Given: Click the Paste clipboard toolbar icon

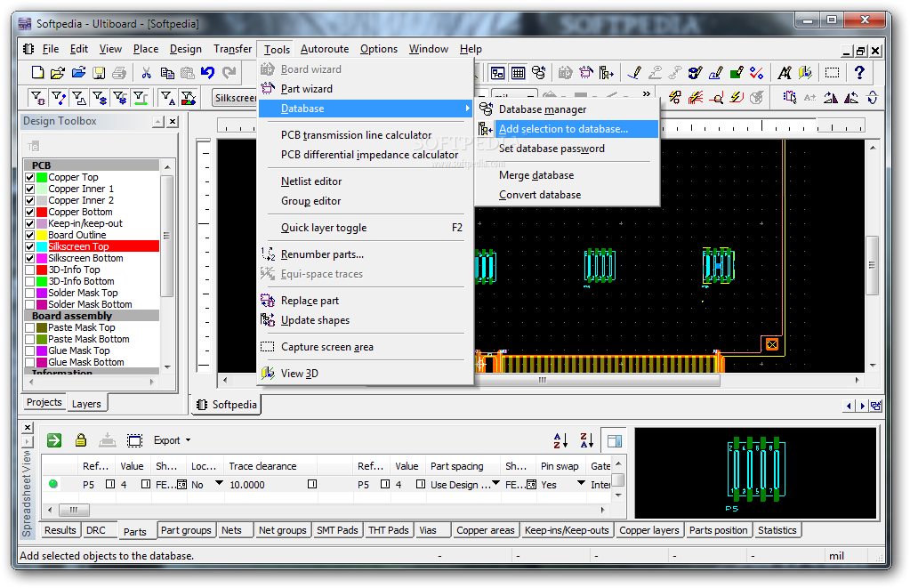Looking at the screenshot, I should [x=188, y=72].
